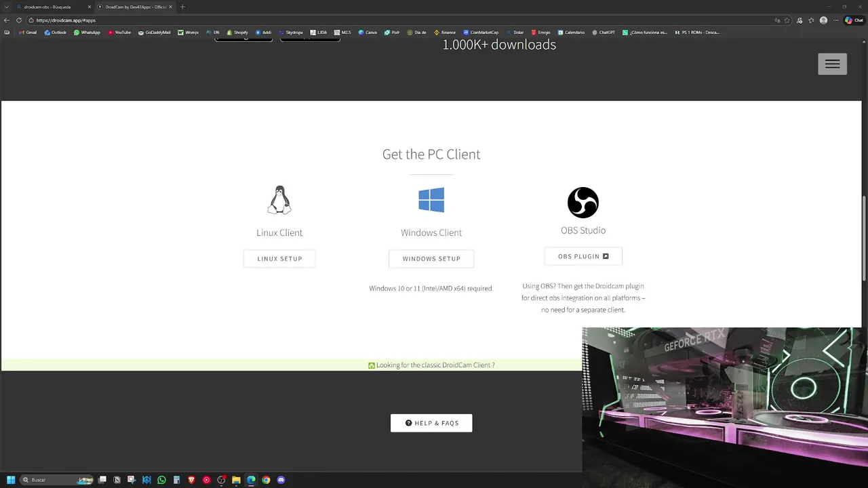This screenshot has height=488, width=868.
Task: Switch to Microsoft Edge in the taskbar
Action: pyautogui.click(x=251, y=480)
